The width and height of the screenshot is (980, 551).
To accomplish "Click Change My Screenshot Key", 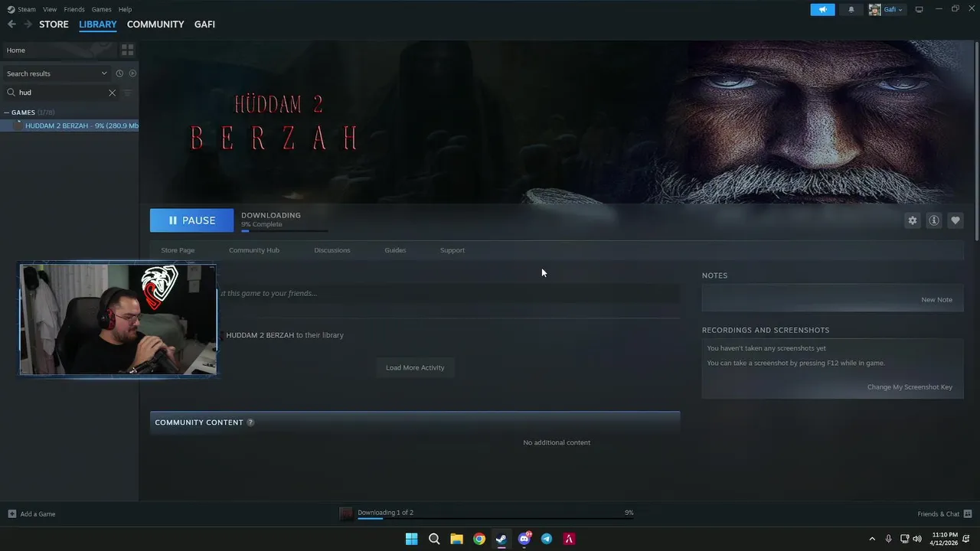I will coord(910,387).
